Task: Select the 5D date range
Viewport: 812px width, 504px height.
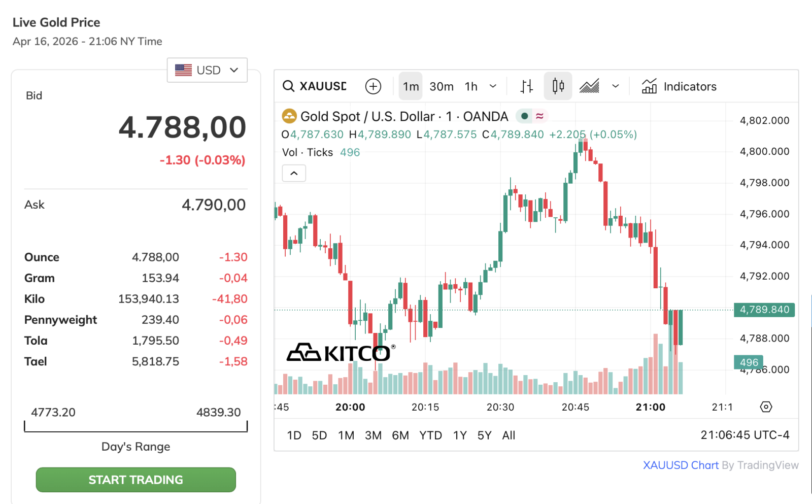Action: (319, 435)
